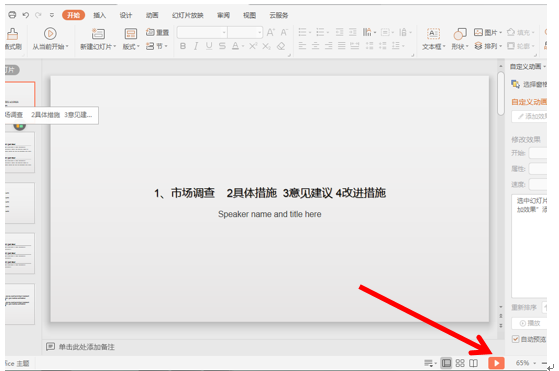Open the Insert ribbon tab

click(99, 15)
